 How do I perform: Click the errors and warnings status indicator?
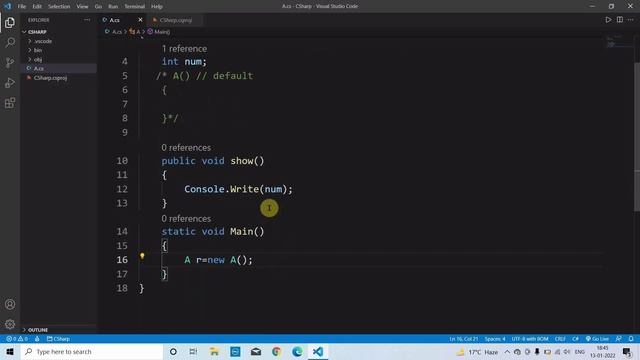(17, 339)
